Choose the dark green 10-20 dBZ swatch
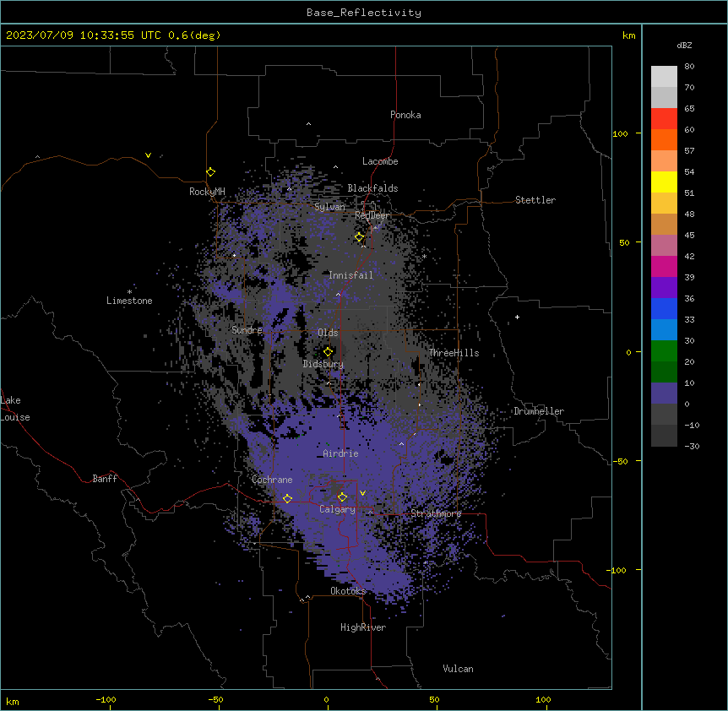This screenshot has height=711, width=728. click(664, 372)
